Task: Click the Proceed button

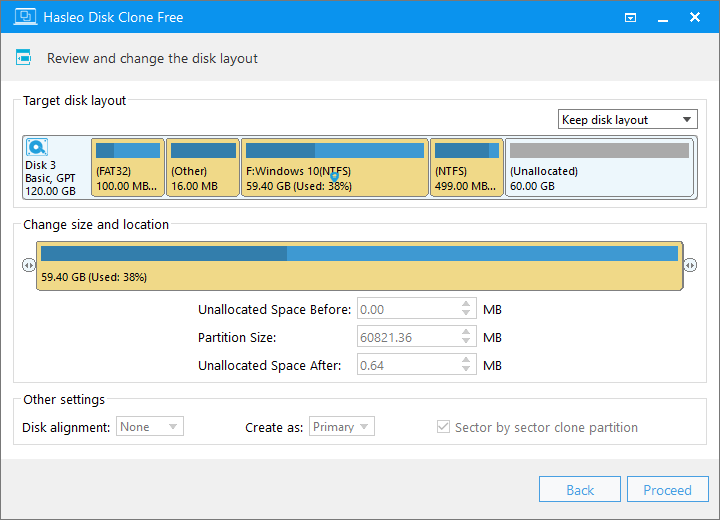Action: 667,490
